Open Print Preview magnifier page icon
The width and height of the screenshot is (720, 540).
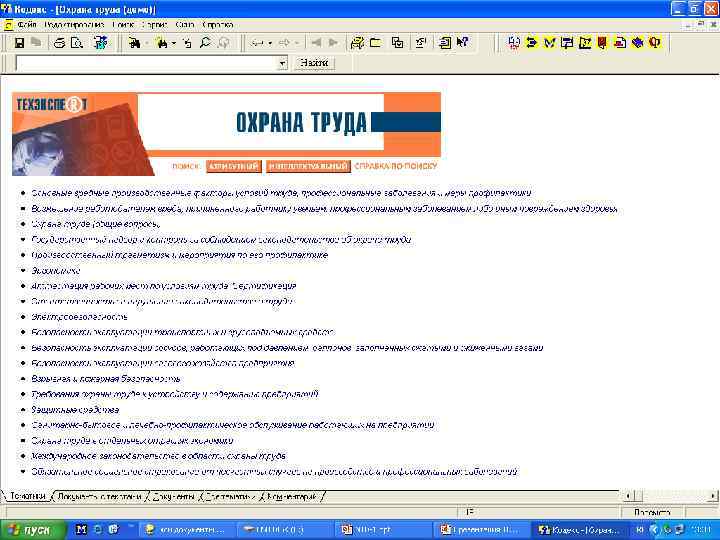77,43
